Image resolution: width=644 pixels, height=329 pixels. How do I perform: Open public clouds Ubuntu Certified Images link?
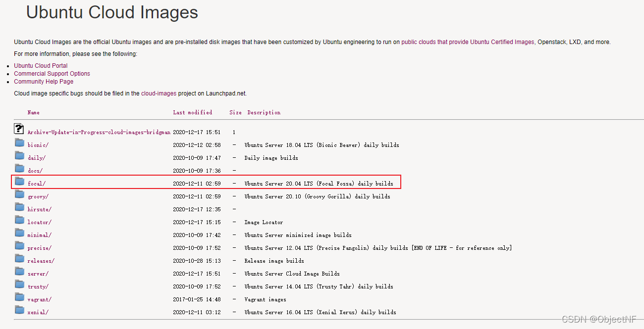pos(468,42)
